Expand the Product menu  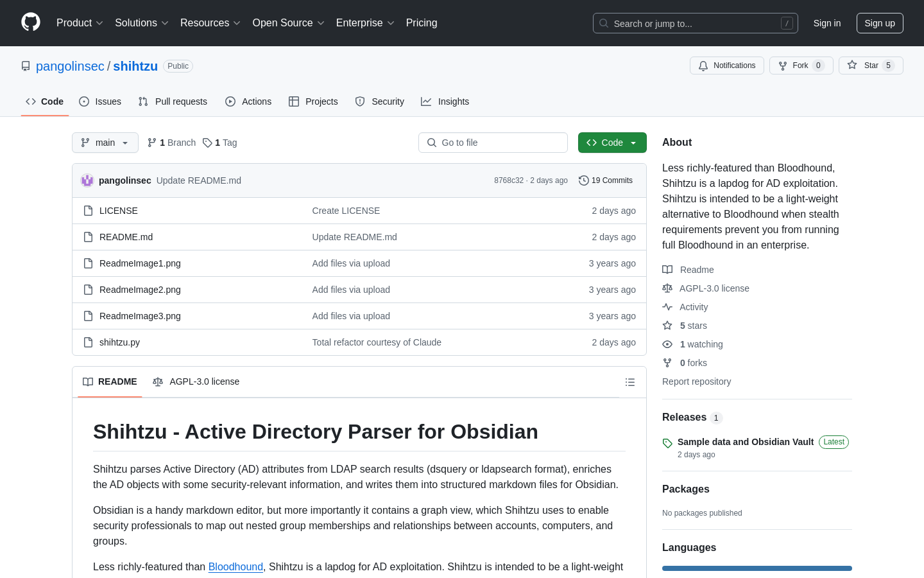[80, 23]
